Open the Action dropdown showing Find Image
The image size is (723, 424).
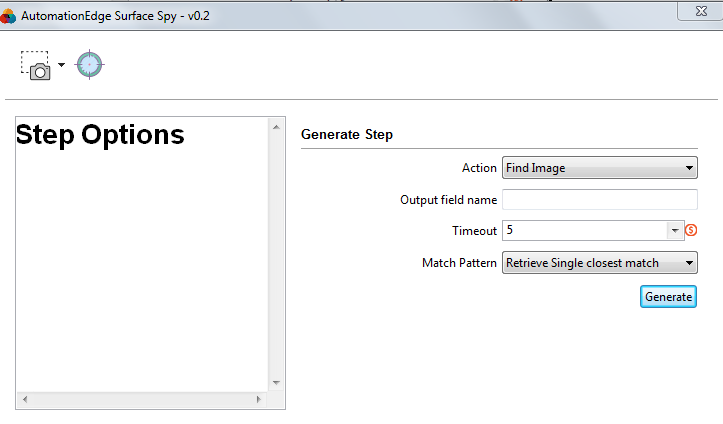pos(599,168)
